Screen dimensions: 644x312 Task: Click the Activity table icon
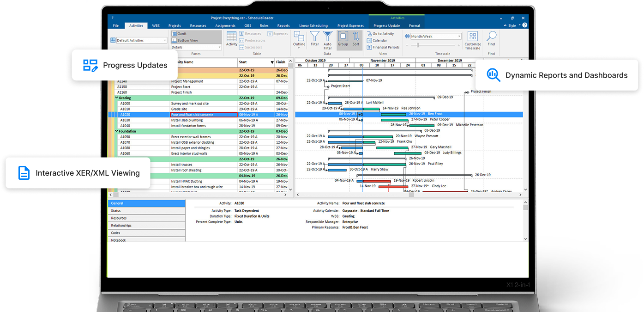tap(232, 39)
